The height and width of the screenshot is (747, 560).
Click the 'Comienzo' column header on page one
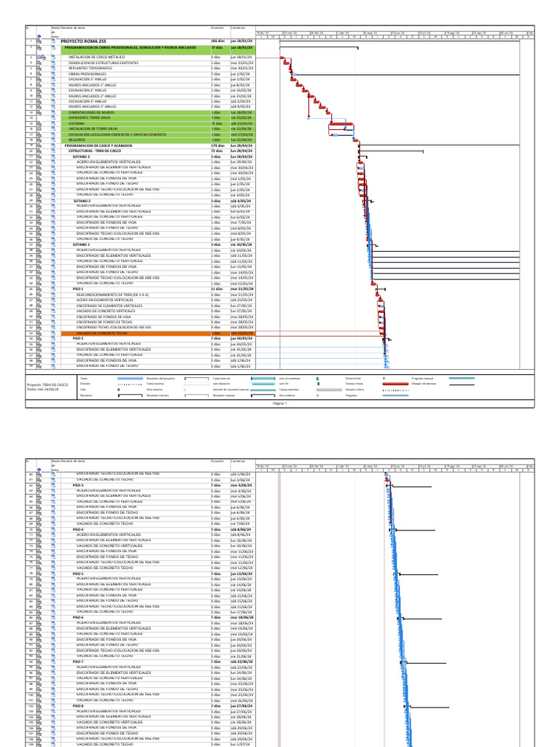pyautogui.click(x=238, y=28)
